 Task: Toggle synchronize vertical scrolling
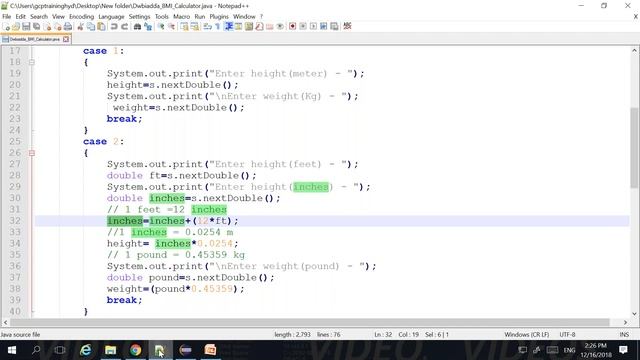[184, 27]
